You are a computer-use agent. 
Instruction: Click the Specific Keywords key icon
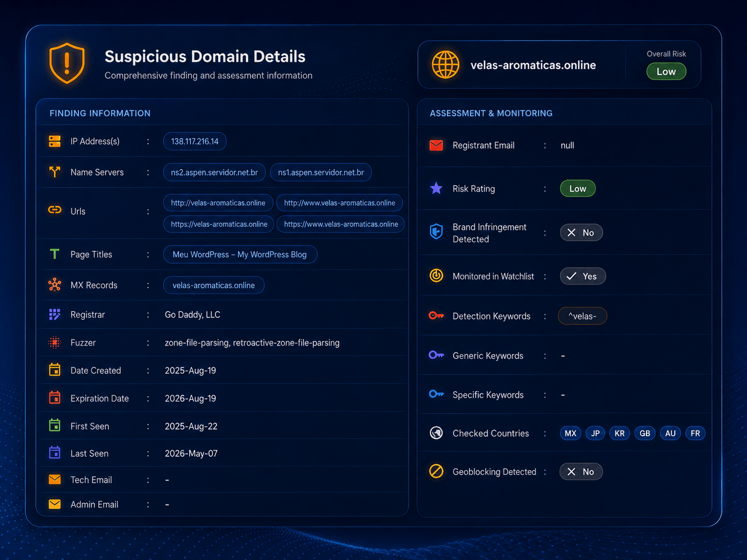[436, 394]
